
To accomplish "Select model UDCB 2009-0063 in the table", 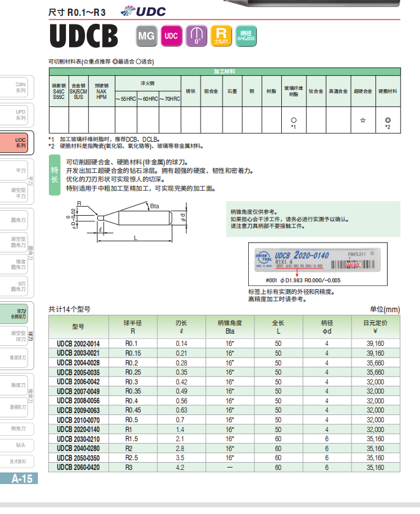I will pos(78,411).
